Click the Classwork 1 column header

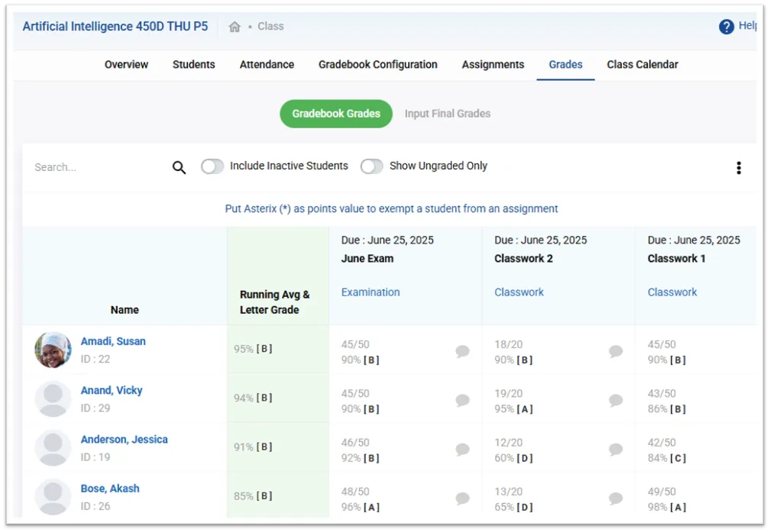click(x=676, y=259)
